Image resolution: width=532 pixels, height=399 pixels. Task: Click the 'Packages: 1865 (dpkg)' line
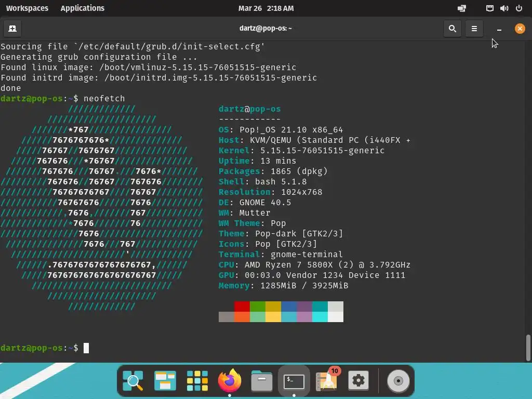pos(273,171)
